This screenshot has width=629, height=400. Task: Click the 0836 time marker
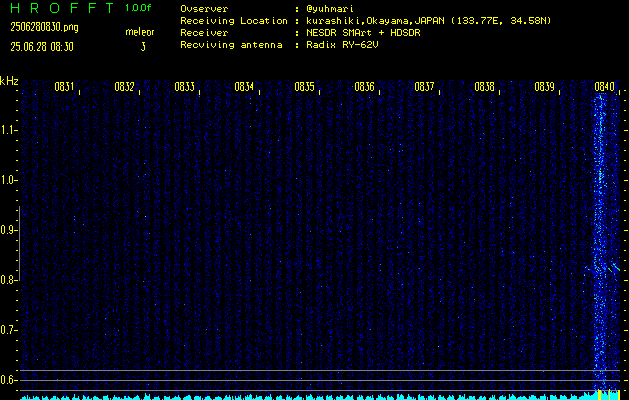[x=364, y=87]
